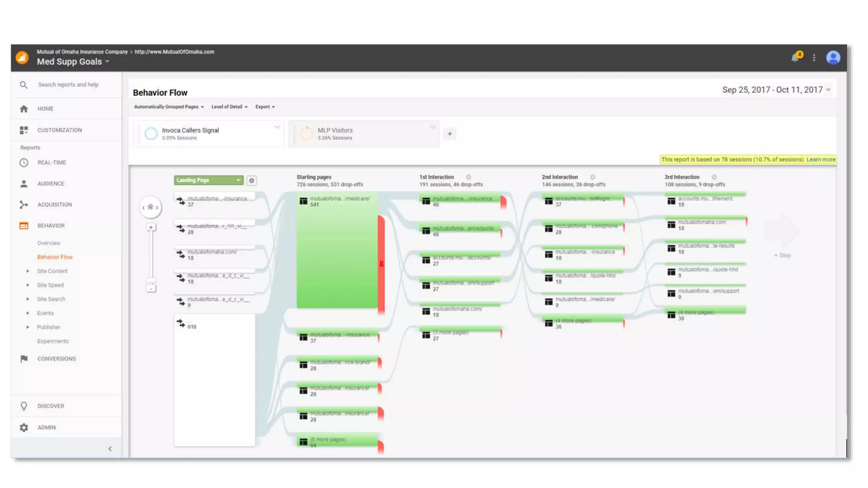Open the Admin gear section
The height and width of the screenshot is (488, 868).
tap(46, 427)
